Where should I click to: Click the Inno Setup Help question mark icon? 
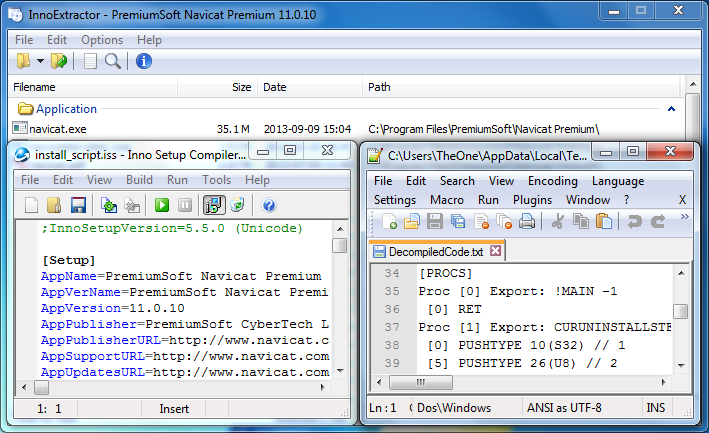click(x=268, y=205)
